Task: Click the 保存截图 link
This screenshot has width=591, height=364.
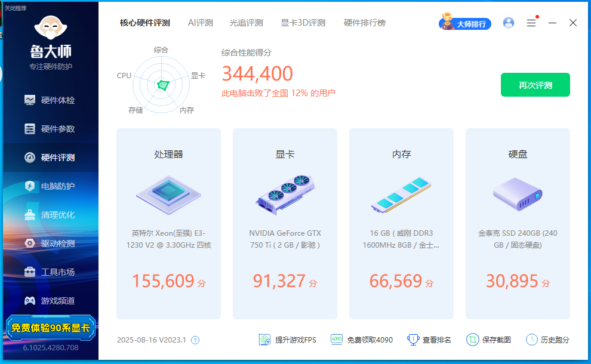Action: click(x=488, y=340)
